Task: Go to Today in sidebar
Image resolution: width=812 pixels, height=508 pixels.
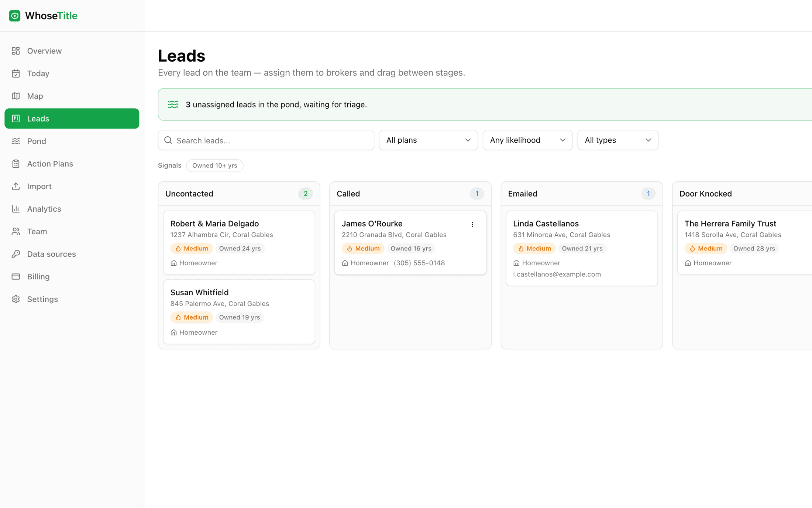Action: click(x=72, y=74)
